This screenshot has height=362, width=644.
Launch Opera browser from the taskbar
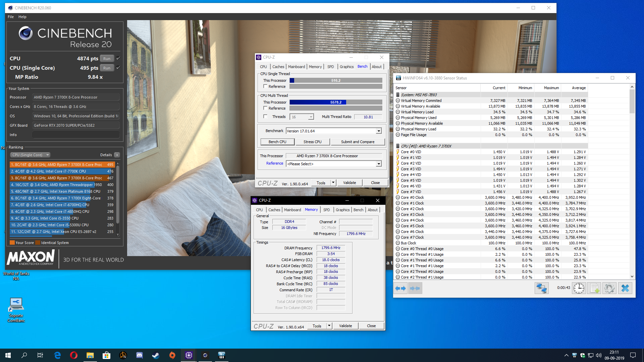[x=74, y=355]
